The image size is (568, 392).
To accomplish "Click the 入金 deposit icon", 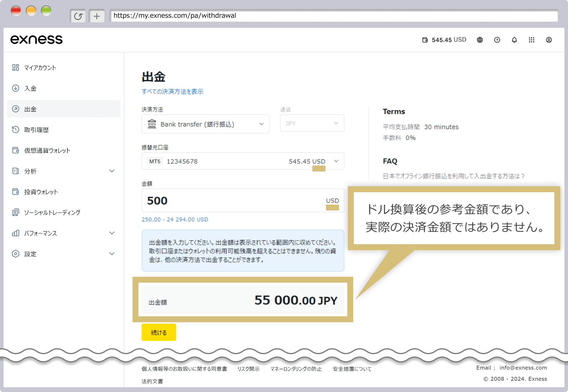I will [16, 88].
